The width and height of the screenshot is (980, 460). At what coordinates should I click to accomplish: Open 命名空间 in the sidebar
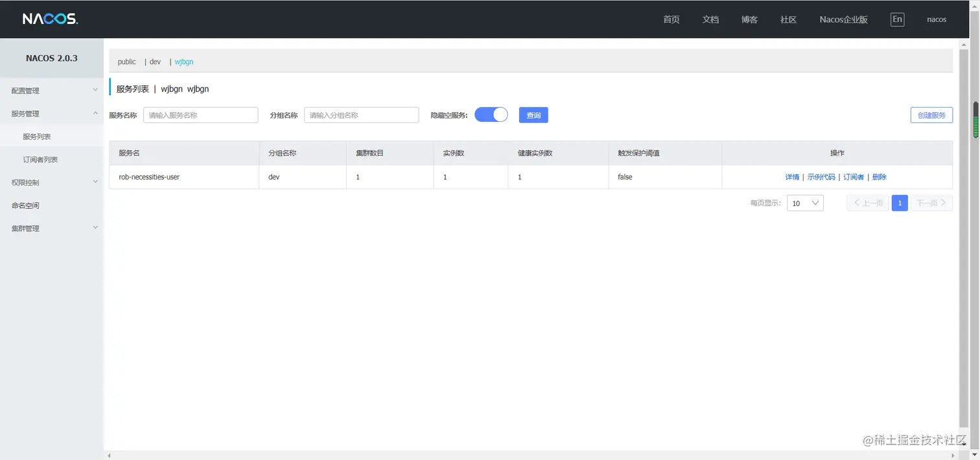click(52, 205)
